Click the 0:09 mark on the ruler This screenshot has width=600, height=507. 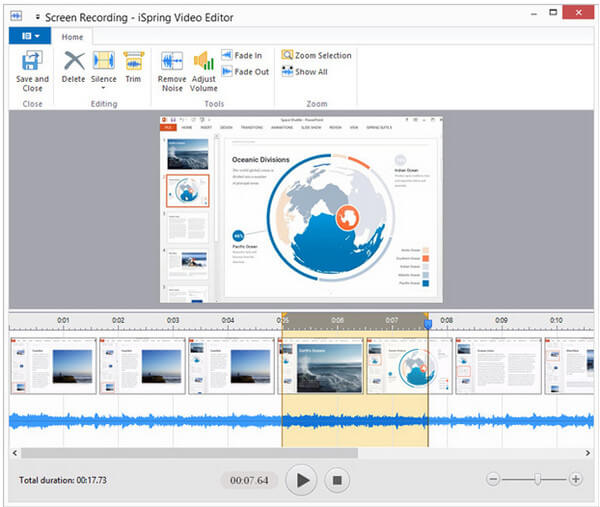coord(501,320)
